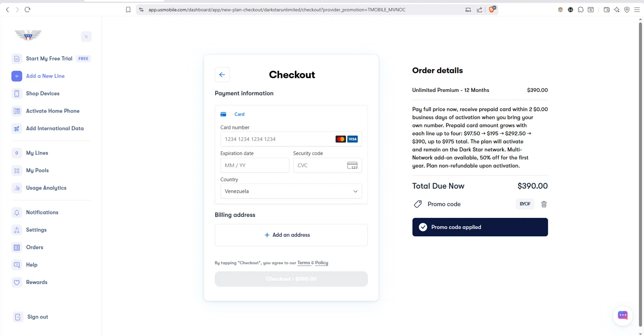644x336 pixels.
Task: Click the US Mobile eagle logo
Action: 28,35
